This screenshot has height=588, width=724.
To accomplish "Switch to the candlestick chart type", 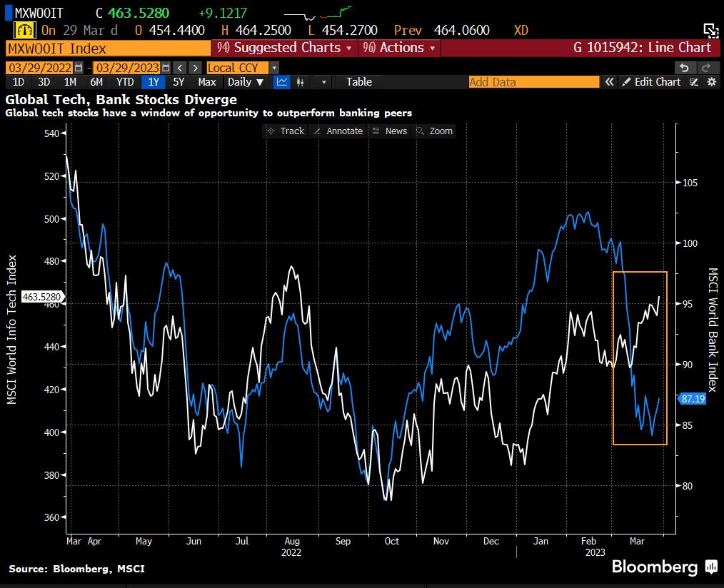I will click(300, 82).
